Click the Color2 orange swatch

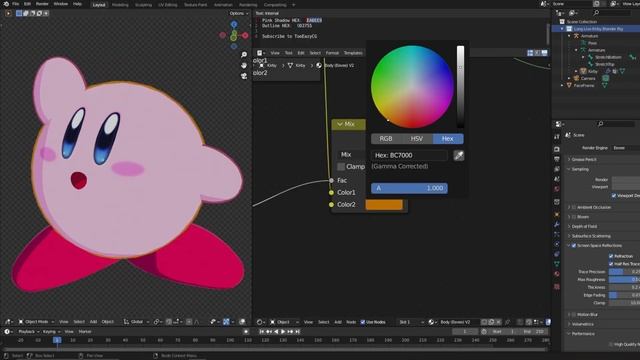[384, 204]
